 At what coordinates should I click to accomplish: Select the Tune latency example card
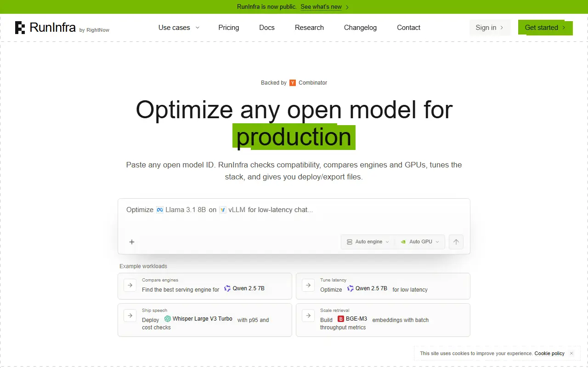click(x=383, y=286)
